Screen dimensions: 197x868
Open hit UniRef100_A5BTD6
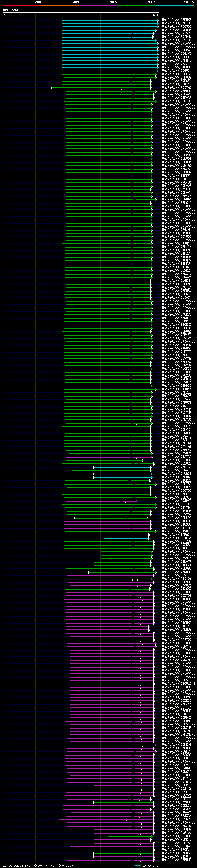coord(177,23)
